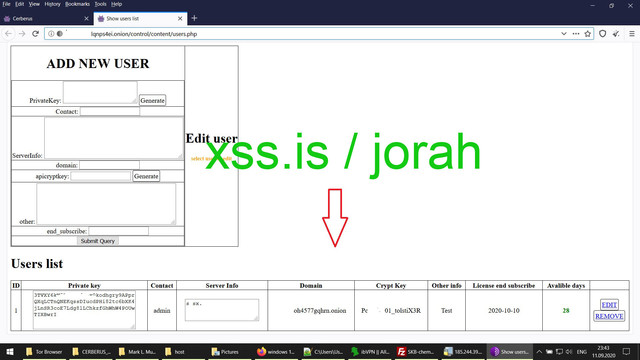The height and width of the screenshot is (360, 640).
Task: Focus the other text area
Action: (x=106, y=204)
